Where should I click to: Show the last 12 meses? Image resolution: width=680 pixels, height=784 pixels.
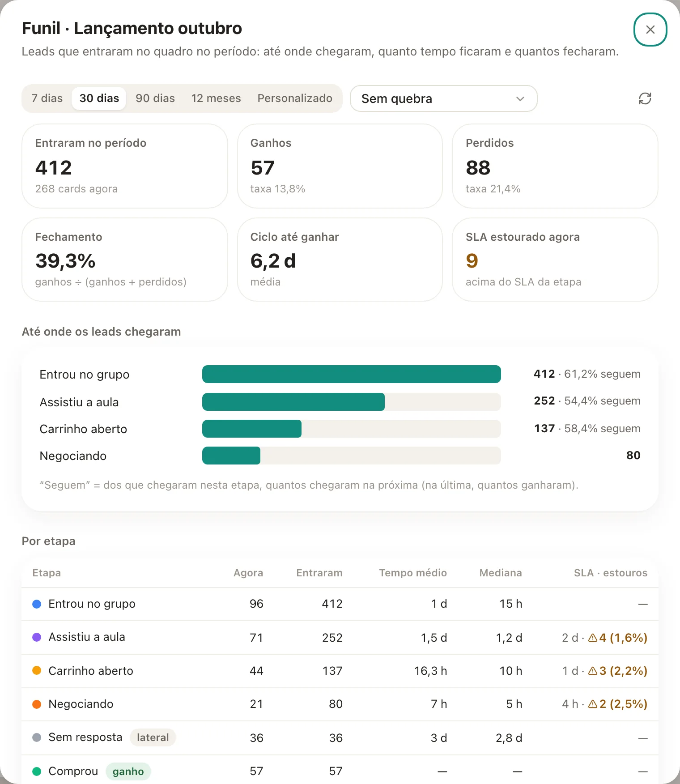pos(216,98)
